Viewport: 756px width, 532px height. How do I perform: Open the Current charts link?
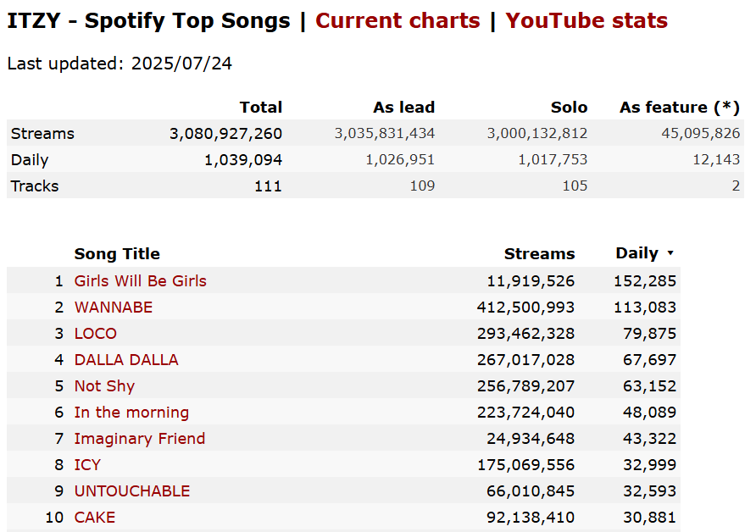(x=397, y=20)
